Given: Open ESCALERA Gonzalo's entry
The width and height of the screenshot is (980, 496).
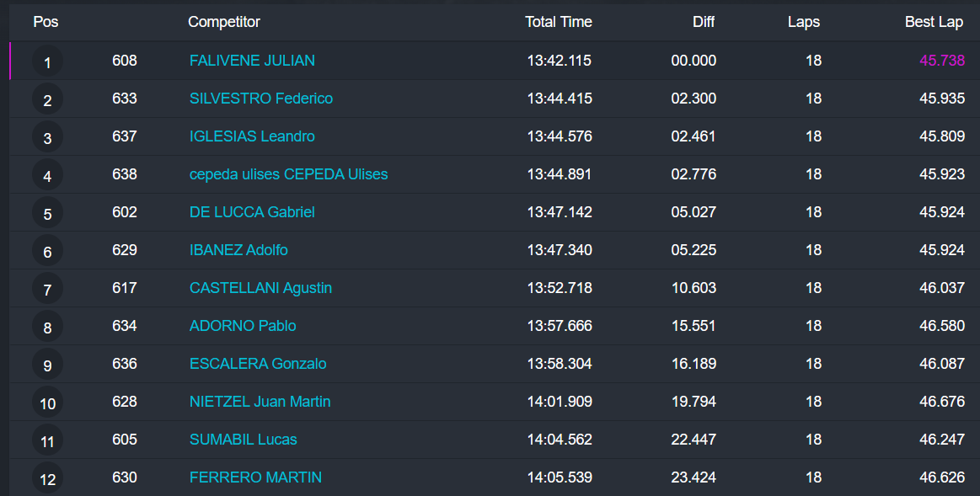Looking at the screenshot, I should (x=258, y=364).
